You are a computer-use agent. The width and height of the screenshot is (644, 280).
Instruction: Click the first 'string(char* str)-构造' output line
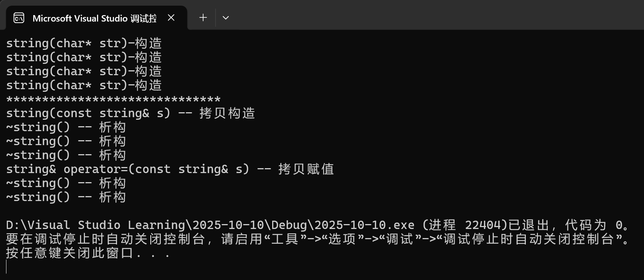[84, 43]
